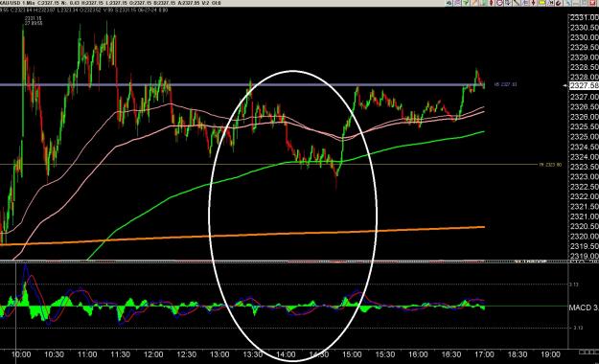Screen dimensions: 599x364
Task: Click the 2327.33 label on purple line
Action: coord(505,84)
